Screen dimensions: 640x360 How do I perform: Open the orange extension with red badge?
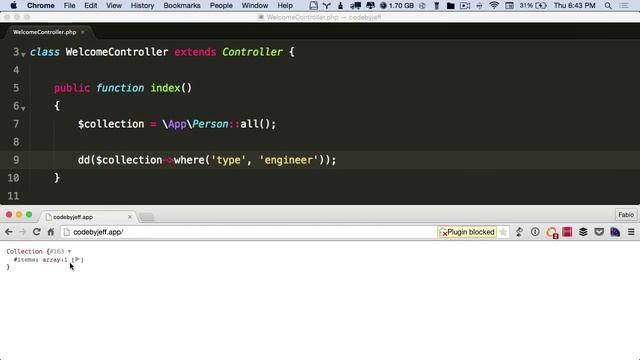pyautogui.click(x=551, y=232)
